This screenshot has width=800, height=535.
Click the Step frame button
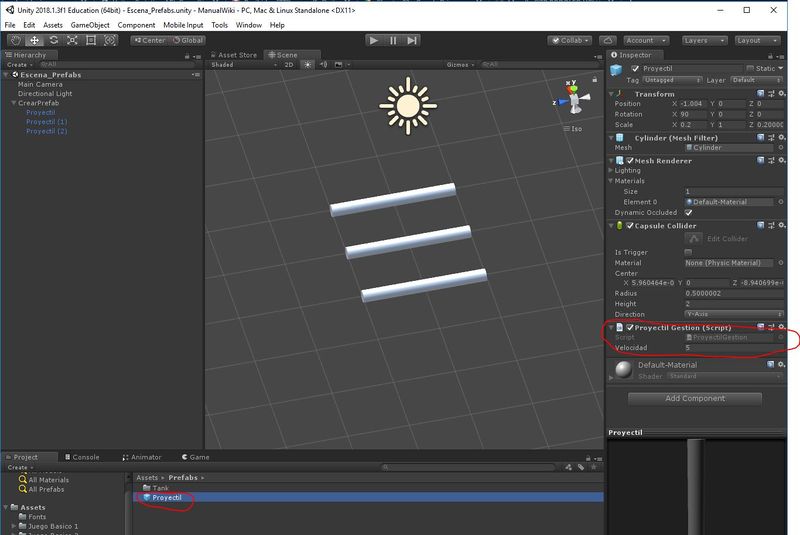pyautogui.click(x=412, y=40)
